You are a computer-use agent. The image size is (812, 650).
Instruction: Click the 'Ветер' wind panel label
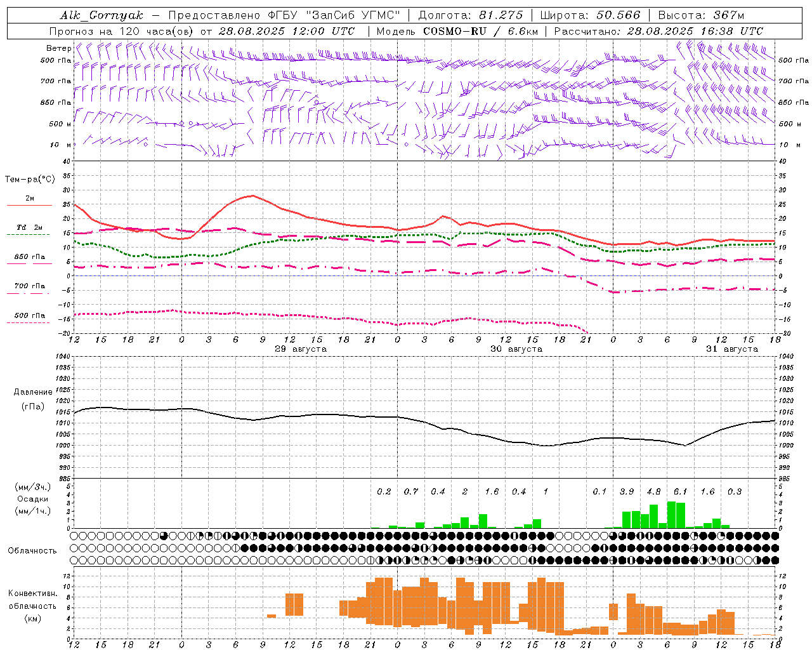(x=58, y=48)
